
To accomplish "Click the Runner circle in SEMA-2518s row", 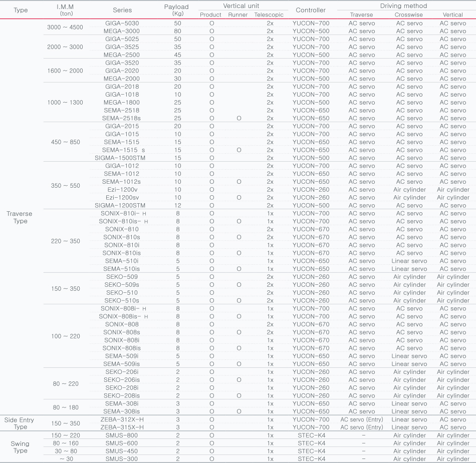I will [x=239, y=118].
